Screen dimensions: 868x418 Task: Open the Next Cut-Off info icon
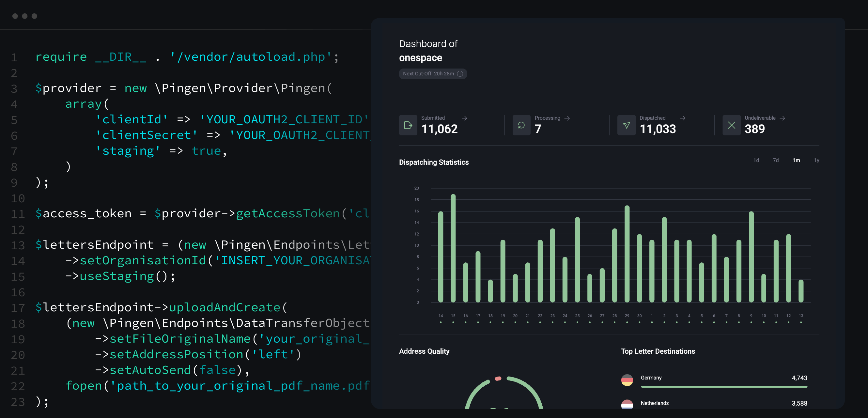click(x=461, y=74)
